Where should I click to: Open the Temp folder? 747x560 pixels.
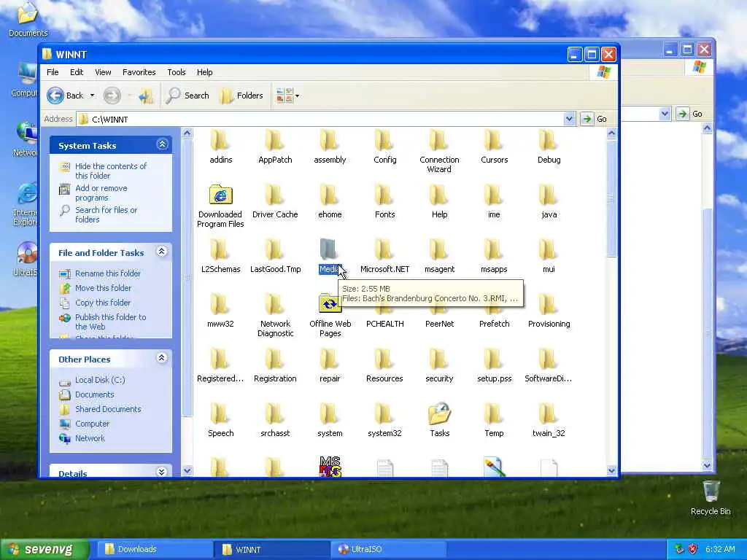pos(494,420)
